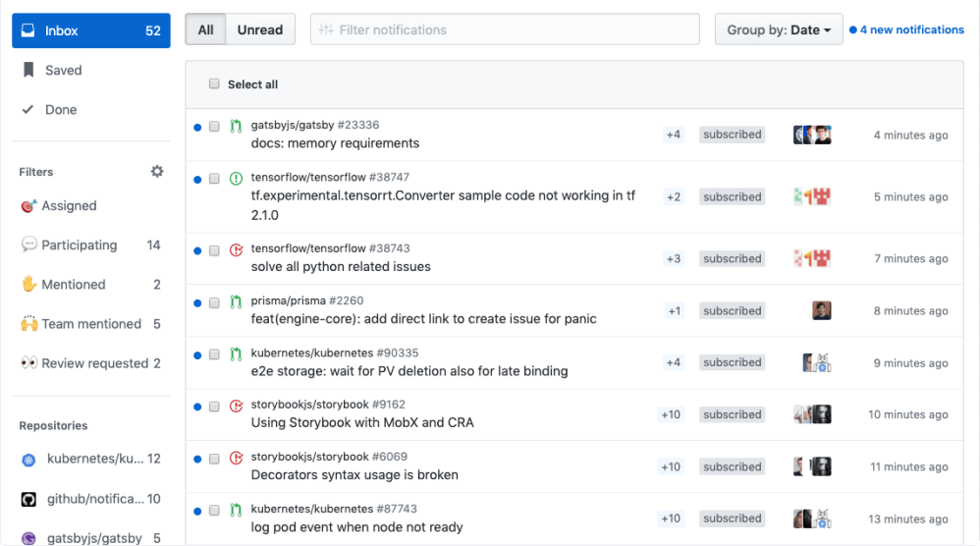
Task: Open the Group by: Date dropdown
Action: (779, 30)
